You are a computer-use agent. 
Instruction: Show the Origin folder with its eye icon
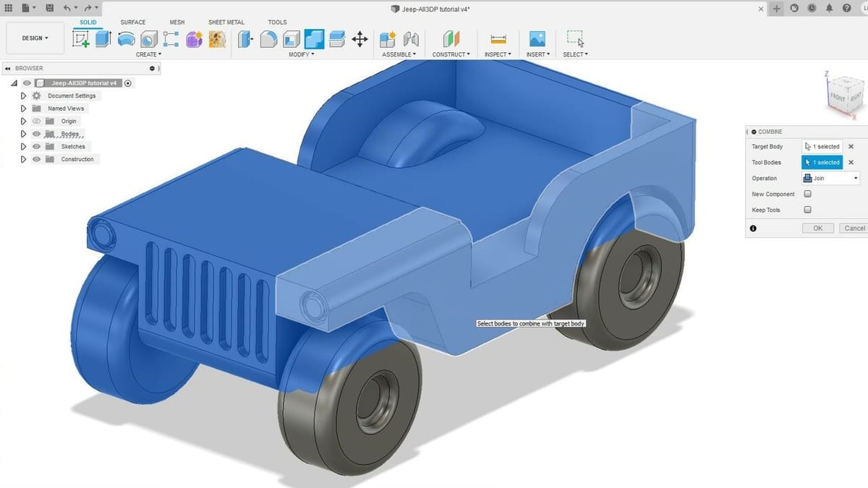tap(36, 121)
